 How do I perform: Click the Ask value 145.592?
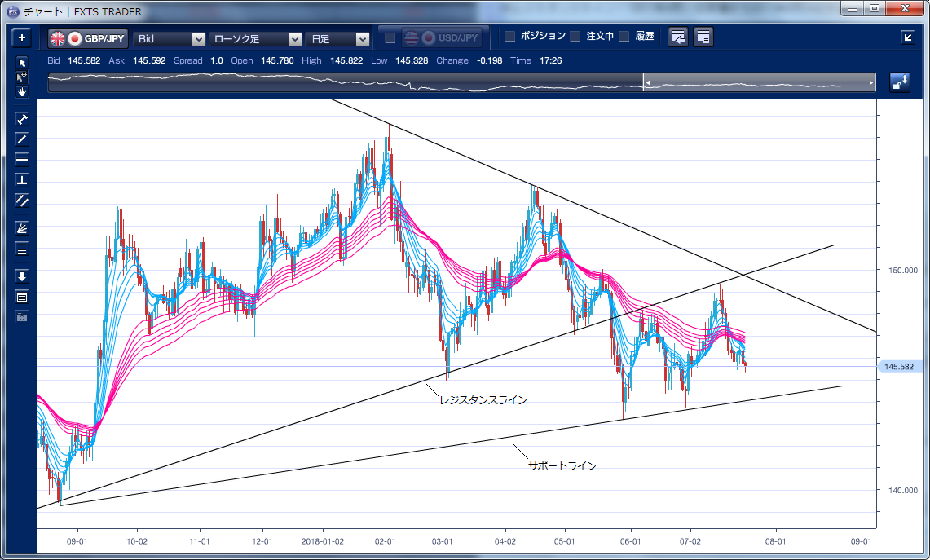[149, 60]
